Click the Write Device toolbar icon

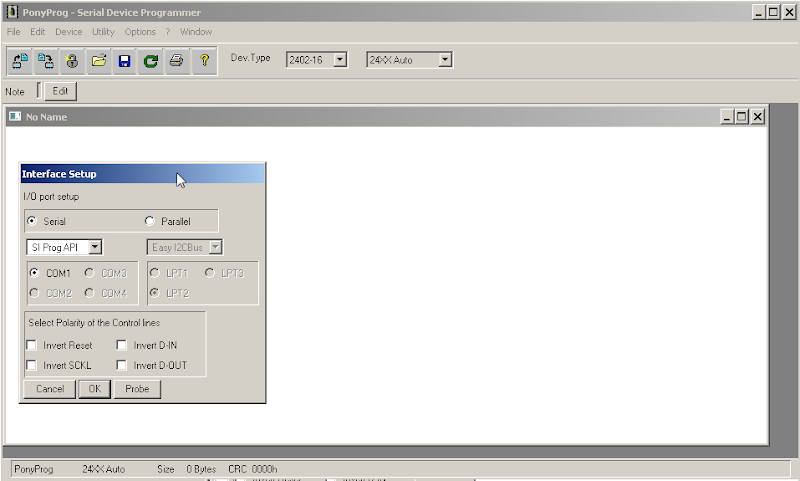click(x=46, y=61)
